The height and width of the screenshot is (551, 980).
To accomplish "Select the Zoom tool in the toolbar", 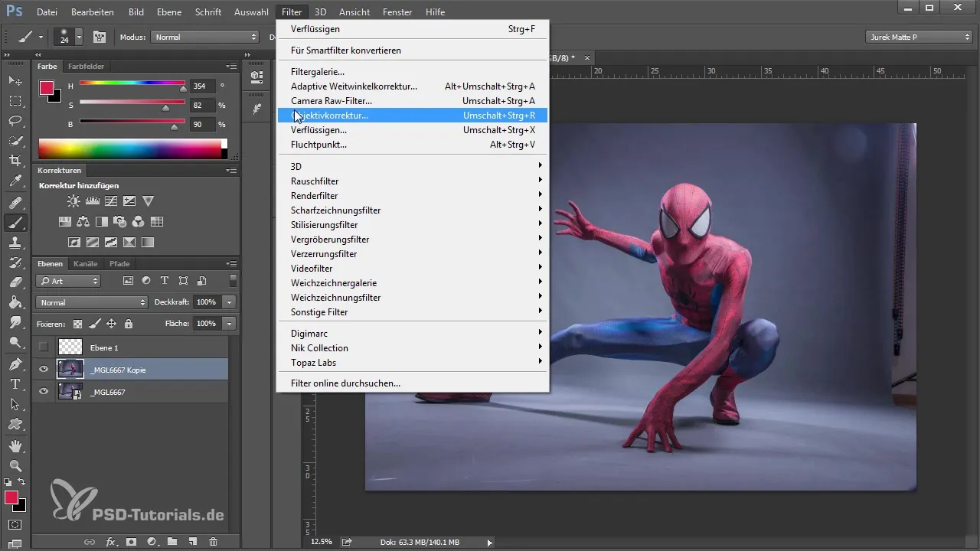I will 15,465.
